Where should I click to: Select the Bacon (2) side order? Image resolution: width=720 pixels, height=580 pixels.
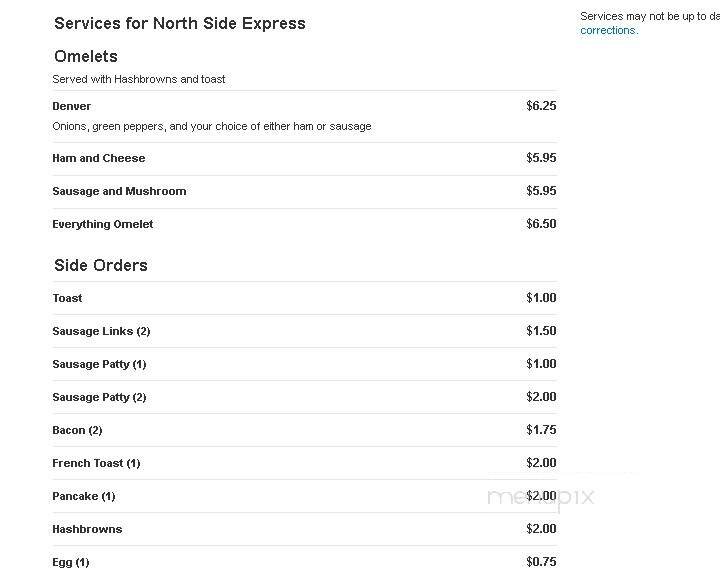coord(77,430)
